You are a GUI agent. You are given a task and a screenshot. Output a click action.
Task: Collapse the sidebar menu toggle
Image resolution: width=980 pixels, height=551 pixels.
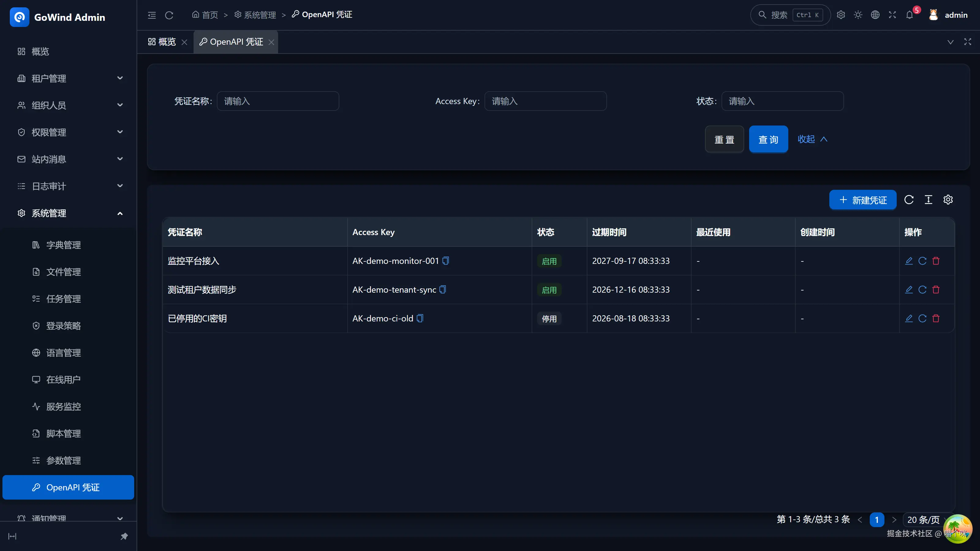pyautogui.click(x=152, y=15)
